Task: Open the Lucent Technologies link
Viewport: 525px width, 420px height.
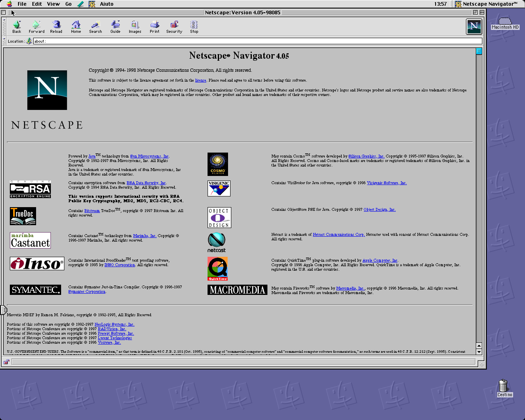Action: coord(115,338)
